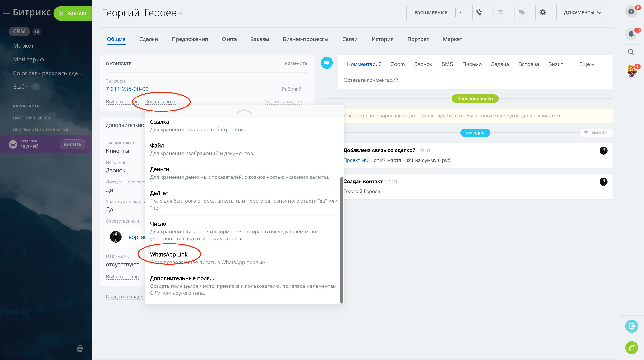
Task: Click the email envelope icon in header
Action: [x=500, y=12]
